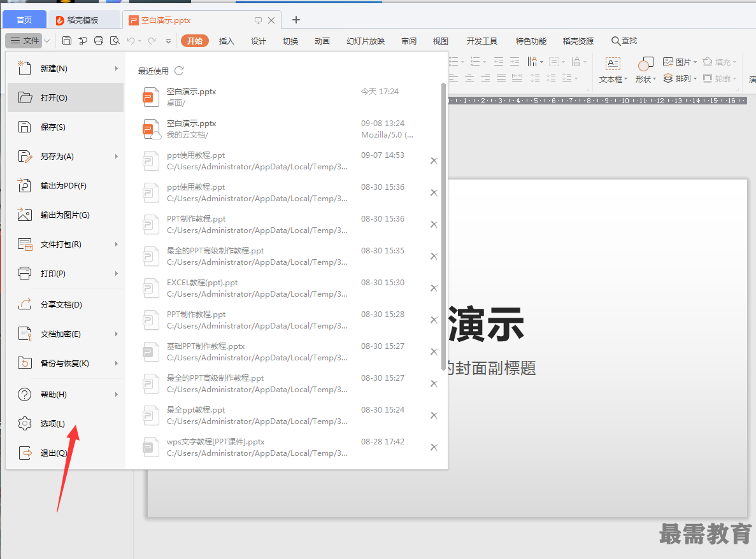Click the Find search icon (查找)

pos(624,41)
